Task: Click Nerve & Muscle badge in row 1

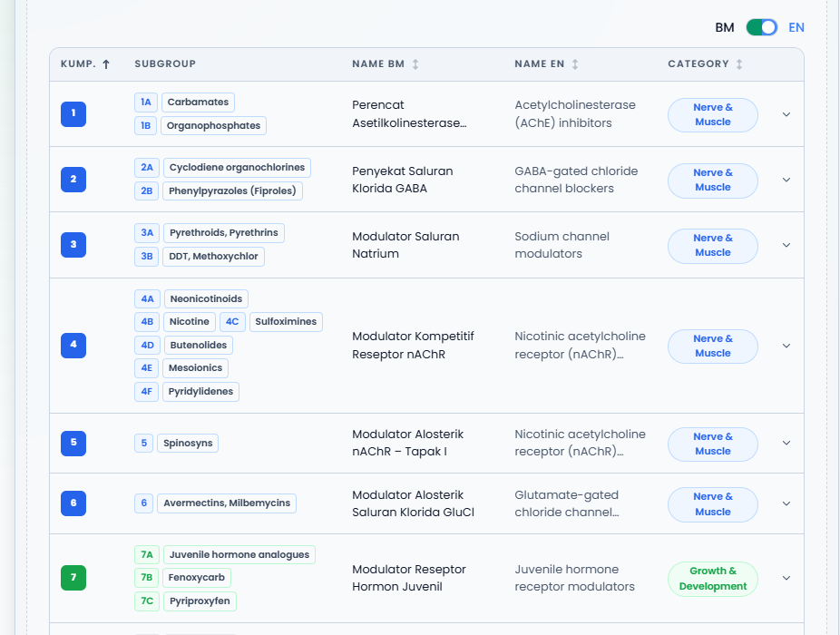Action: pyautogui.click(x=712, y=114)
